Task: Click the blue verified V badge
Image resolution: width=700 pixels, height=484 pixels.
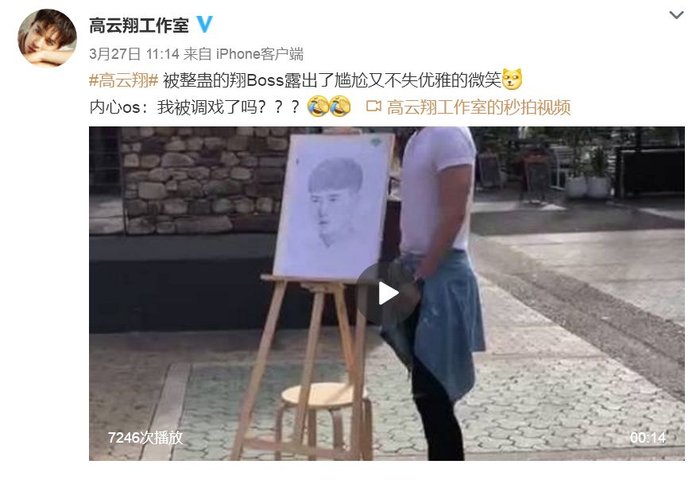Action: pyautogui.click(x=204, y=25)
